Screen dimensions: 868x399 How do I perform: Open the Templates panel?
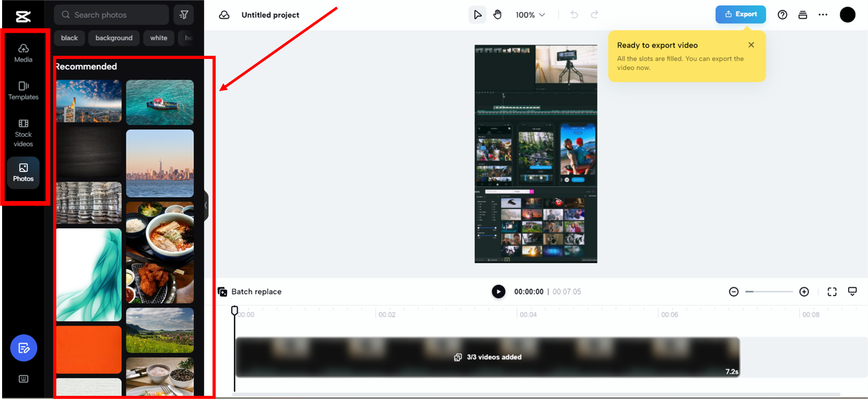[23, 91]
